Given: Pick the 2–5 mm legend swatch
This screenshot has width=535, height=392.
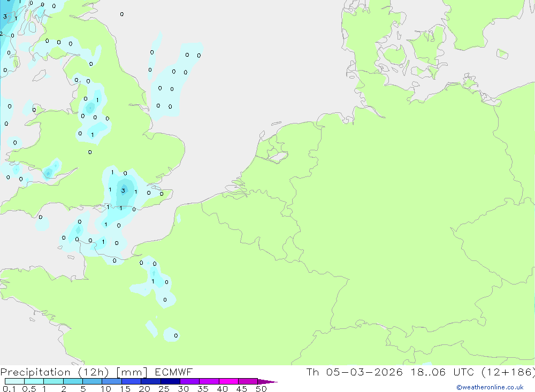Looking at the screenshot, I should (73, 381).
